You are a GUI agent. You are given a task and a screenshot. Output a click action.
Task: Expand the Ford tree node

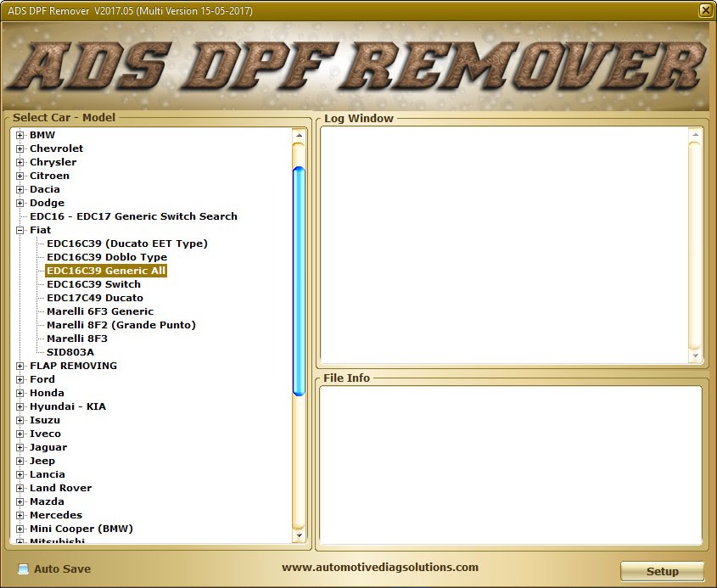pyautogui.click(x=20, y=379)
